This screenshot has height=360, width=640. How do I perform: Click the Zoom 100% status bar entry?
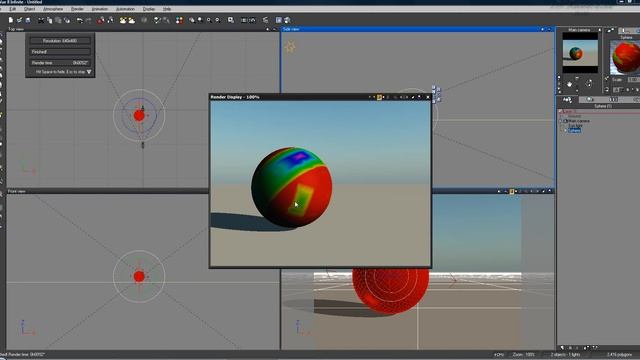point(524,355)
